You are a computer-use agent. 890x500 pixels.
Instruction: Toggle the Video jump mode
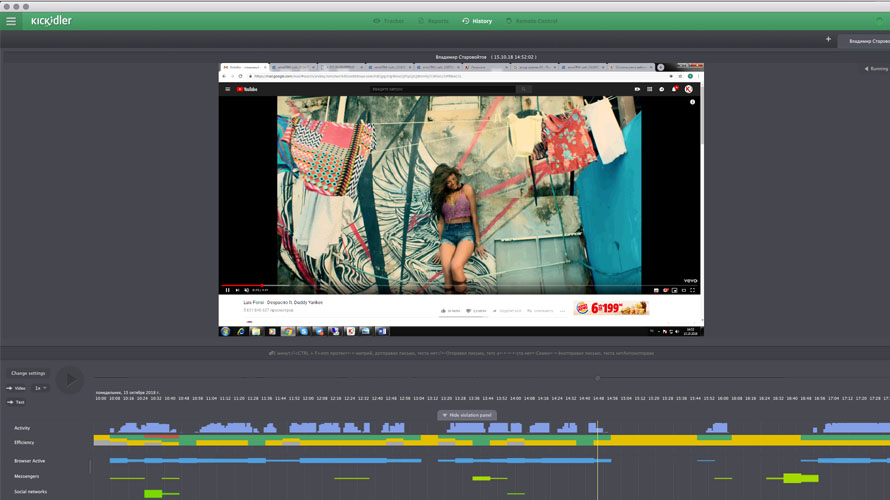click(x=16, y=388)
